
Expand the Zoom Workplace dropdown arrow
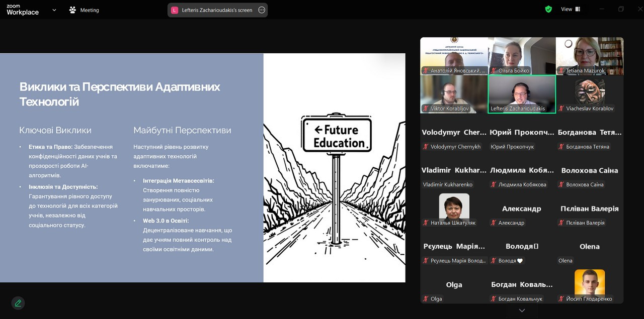click(54, 10)
